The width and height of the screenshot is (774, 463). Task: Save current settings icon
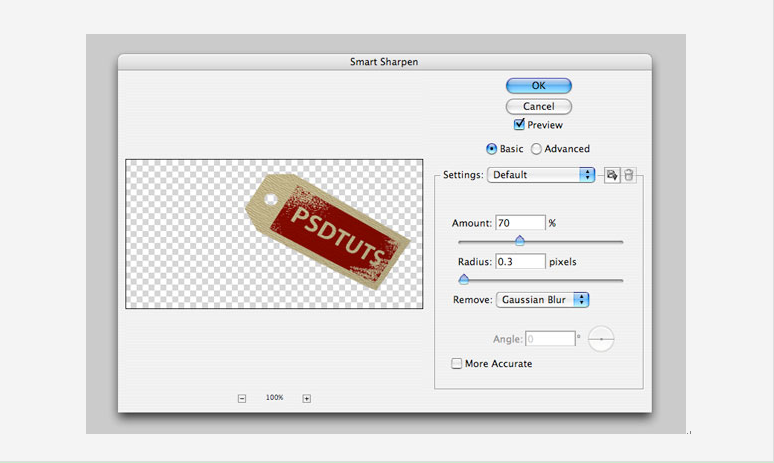click(x=612, y=175)
